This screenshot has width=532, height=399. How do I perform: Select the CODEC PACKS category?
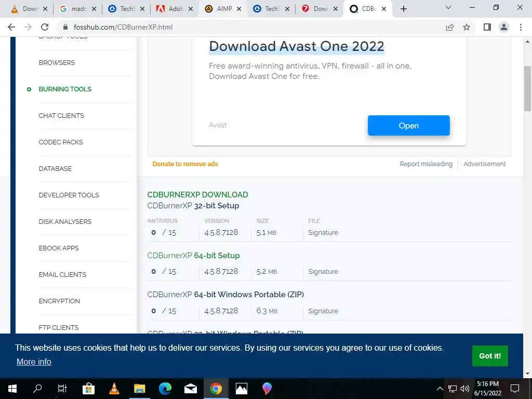[61, 142]
